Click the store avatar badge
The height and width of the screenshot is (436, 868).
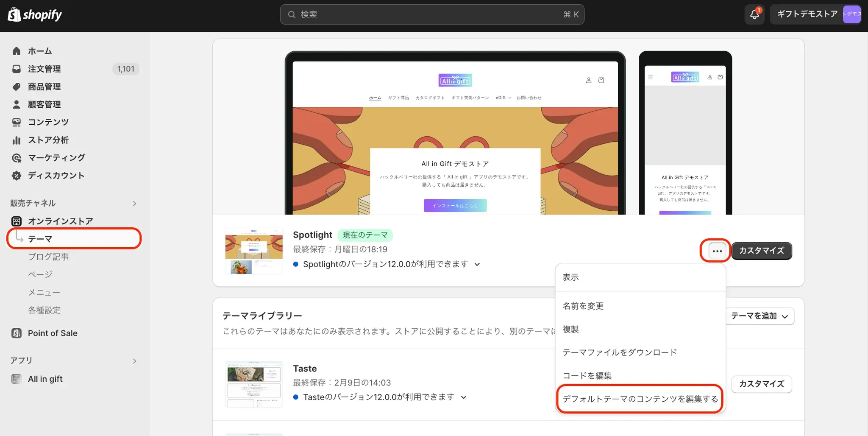(x=851, y=14)
